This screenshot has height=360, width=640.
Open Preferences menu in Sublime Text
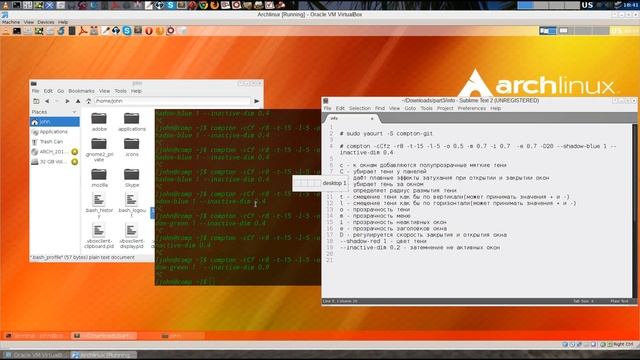point(472,109)
